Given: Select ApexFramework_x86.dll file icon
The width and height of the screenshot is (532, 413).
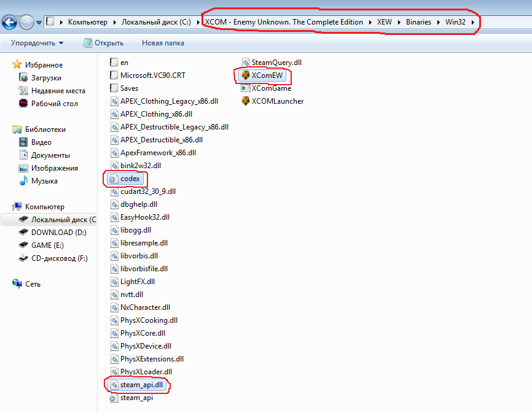Looking at the screenshot, I should (114, 153).
